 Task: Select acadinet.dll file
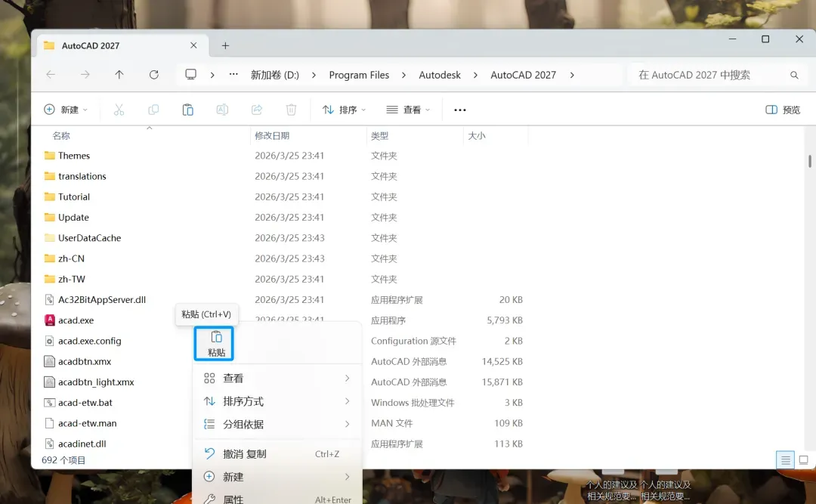coord(82,444)
